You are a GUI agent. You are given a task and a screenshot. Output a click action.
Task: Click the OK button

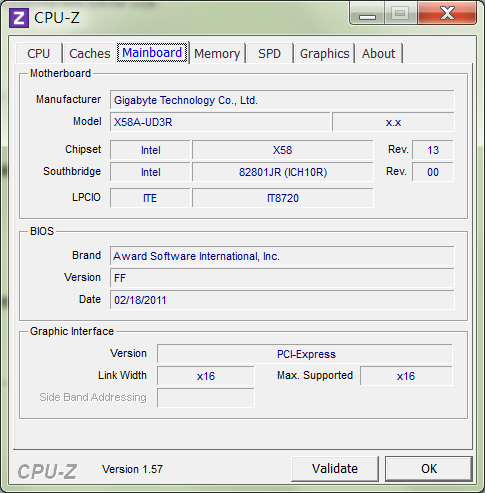pyautogui.click(x=429, y=469)
